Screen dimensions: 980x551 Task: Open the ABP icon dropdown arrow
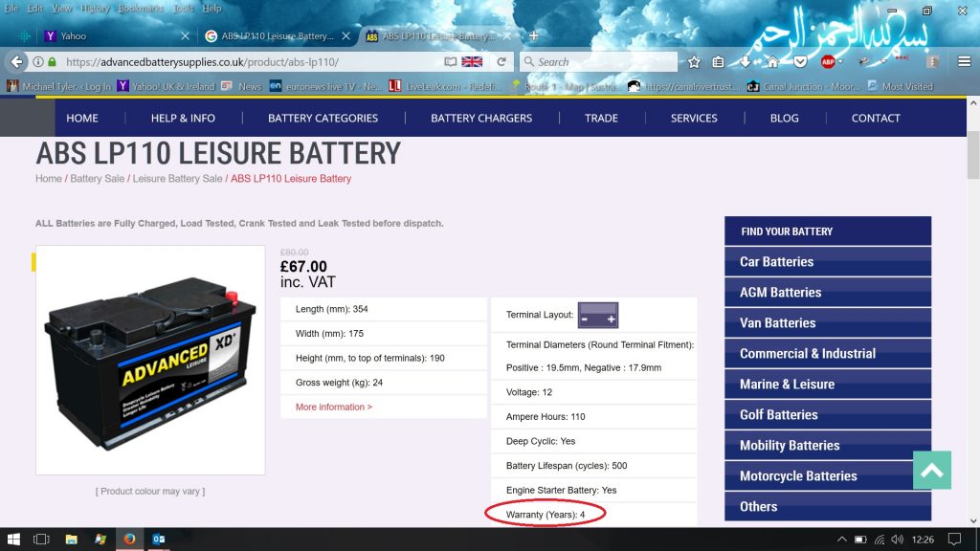pyautogui.click(x=840, y=61)
